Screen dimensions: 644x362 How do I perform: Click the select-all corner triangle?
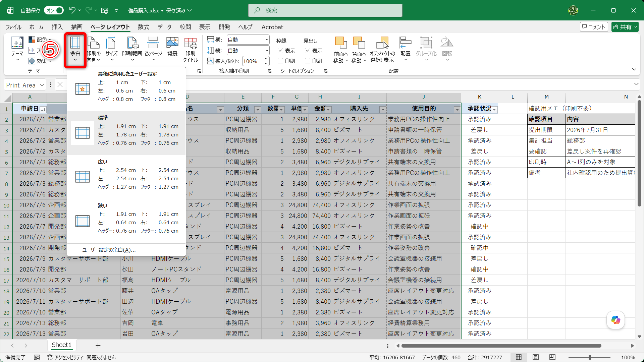tap(7, 98)
